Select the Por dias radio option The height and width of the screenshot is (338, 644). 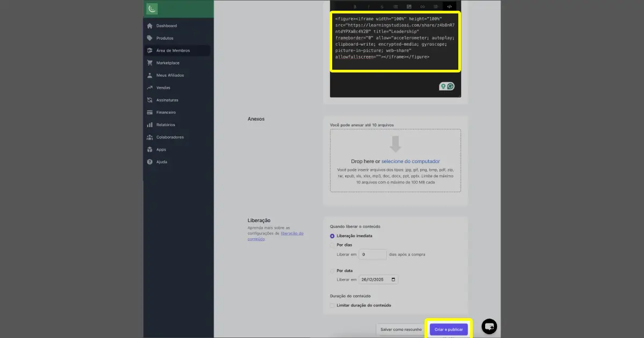pos(332,245)
